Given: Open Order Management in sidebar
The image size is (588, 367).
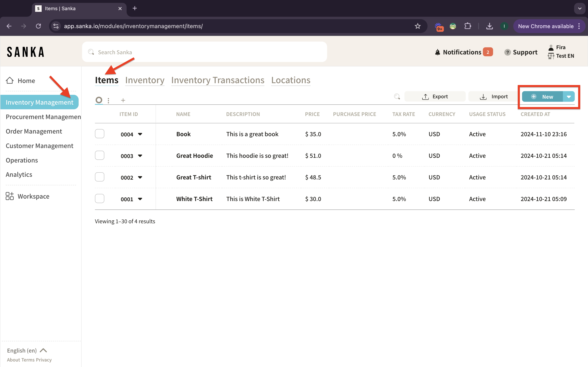Looking at the screenshot, I should coord(34,131).
